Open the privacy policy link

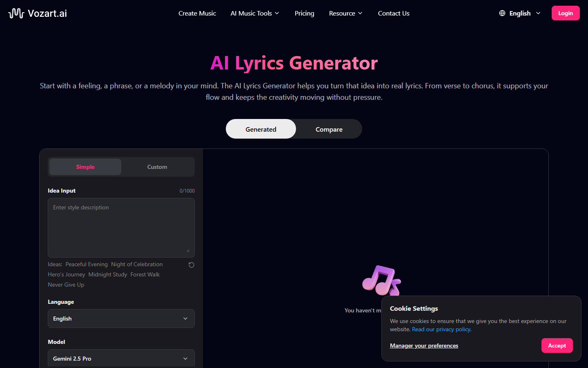coord(441,329)
